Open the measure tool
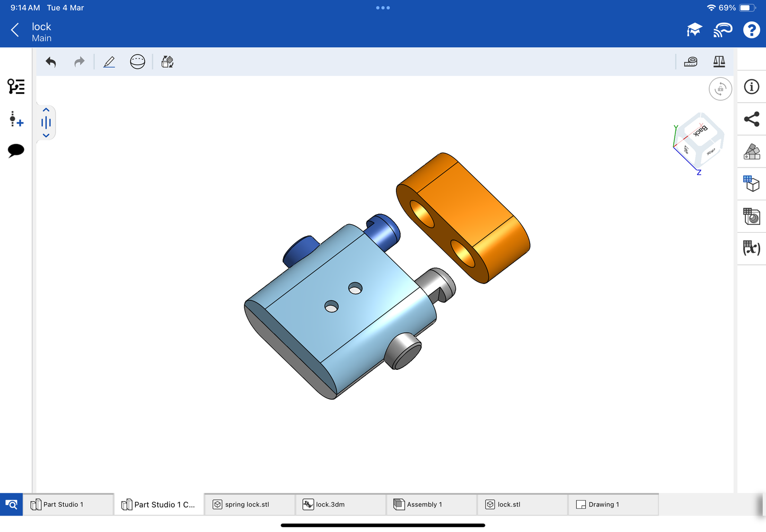The height and width of the screenshot is (532, 766). click(x=691, y=62)
